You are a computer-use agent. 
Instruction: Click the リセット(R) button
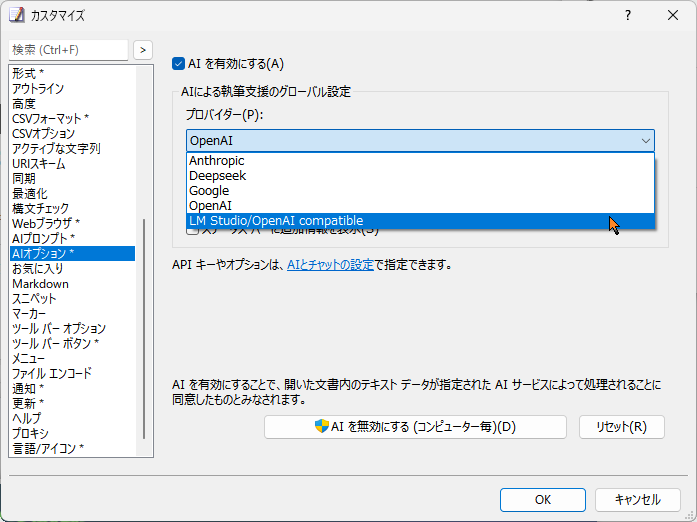point(621,427)
